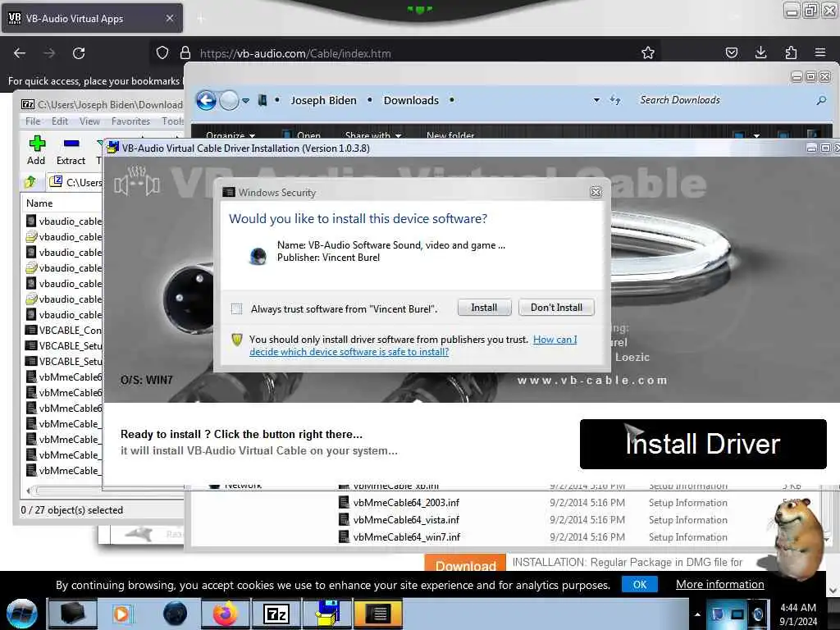Open 7-Zip File menu
This screenshot has height=630, width=840.
(33, 121)
